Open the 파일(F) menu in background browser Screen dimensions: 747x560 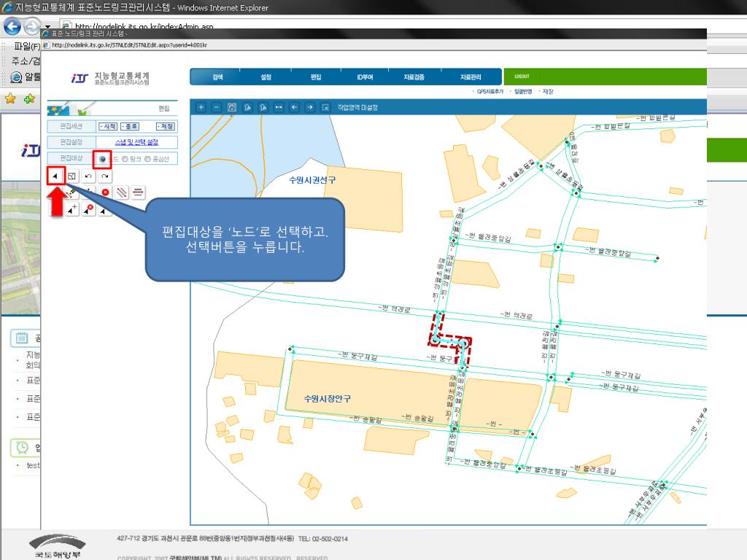tap(27, 46)
